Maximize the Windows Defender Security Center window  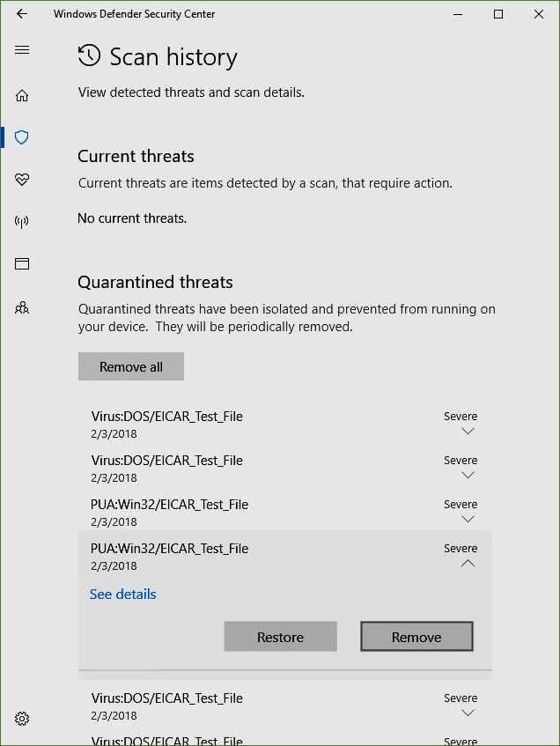(498, 14)
